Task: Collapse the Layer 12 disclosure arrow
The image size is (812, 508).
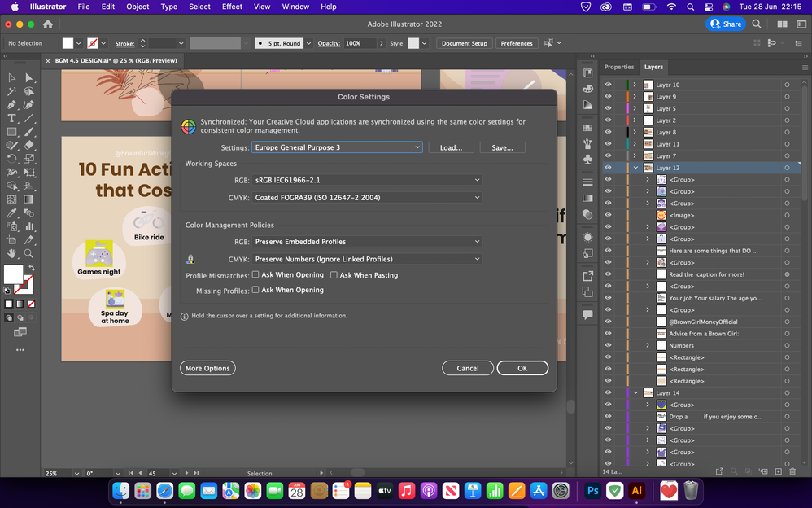Action: point(635,168)
